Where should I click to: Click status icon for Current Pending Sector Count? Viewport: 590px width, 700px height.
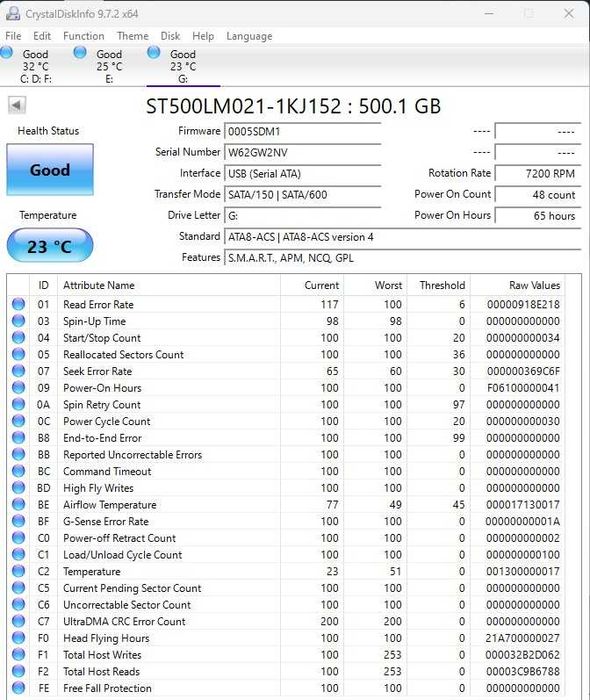[x=18, y=588]
